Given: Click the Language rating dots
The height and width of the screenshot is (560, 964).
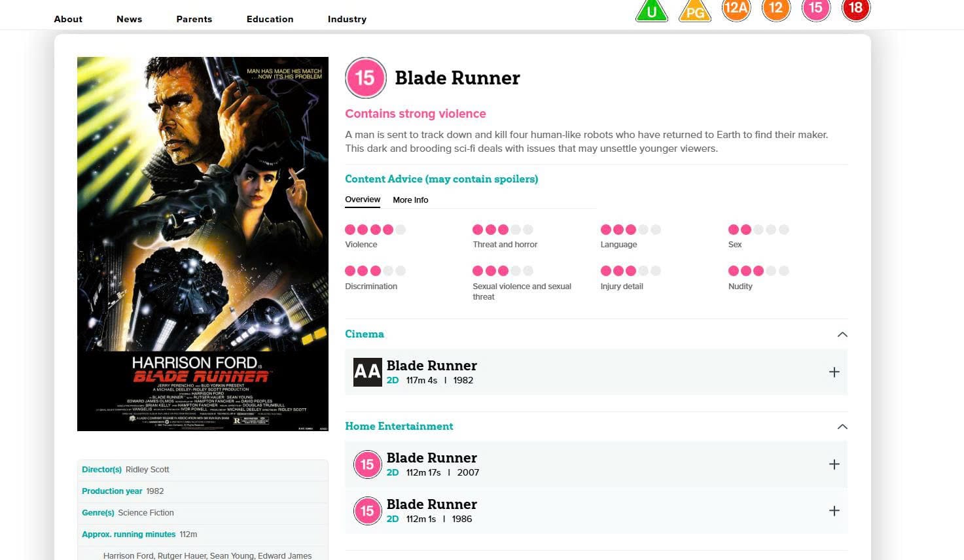Looking at the screenshot, I should pyautogui.click(x=631, y=230).
